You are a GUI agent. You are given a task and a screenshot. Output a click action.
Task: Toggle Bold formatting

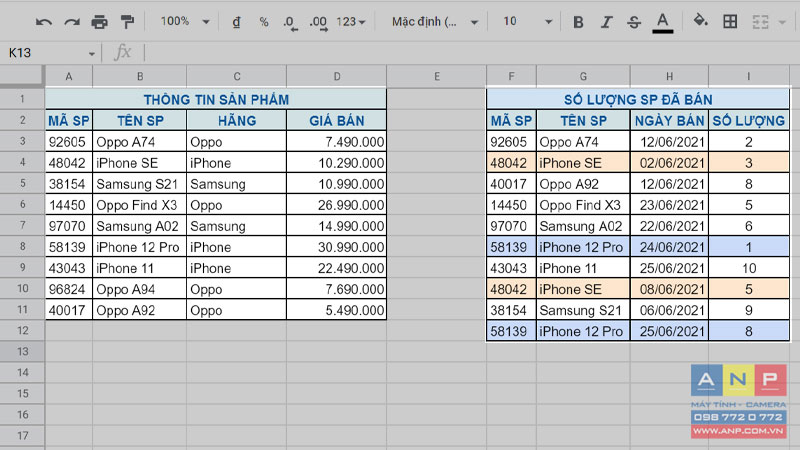click(578, 22)
